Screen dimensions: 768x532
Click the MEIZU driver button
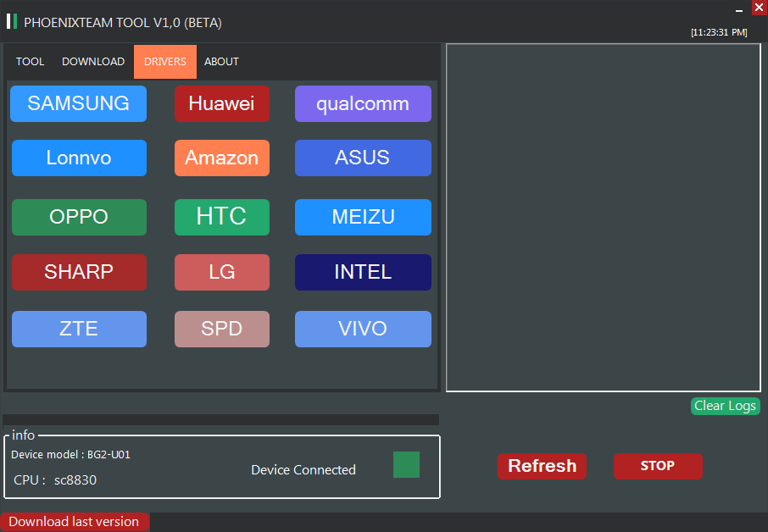(x=363, y=217)
